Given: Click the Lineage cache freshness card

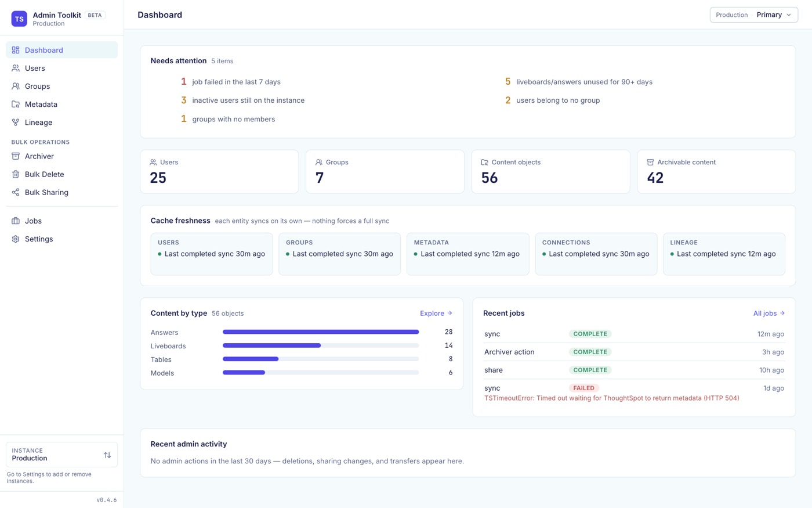Looking at the screenshot, I should click(724, 254).
